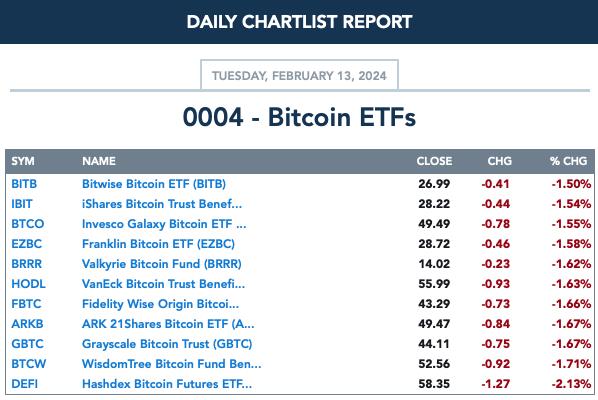The height and width of the screenshot is (400, 598).
Task: Open the ARKB symbol link
Action: 27,324
